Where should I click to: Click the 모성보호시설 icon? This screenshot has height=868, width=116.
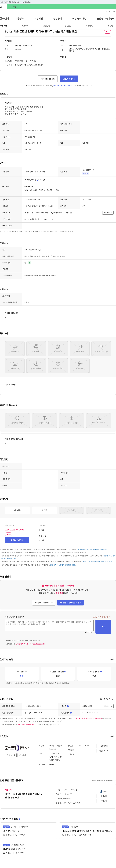[x=58, y=366]
